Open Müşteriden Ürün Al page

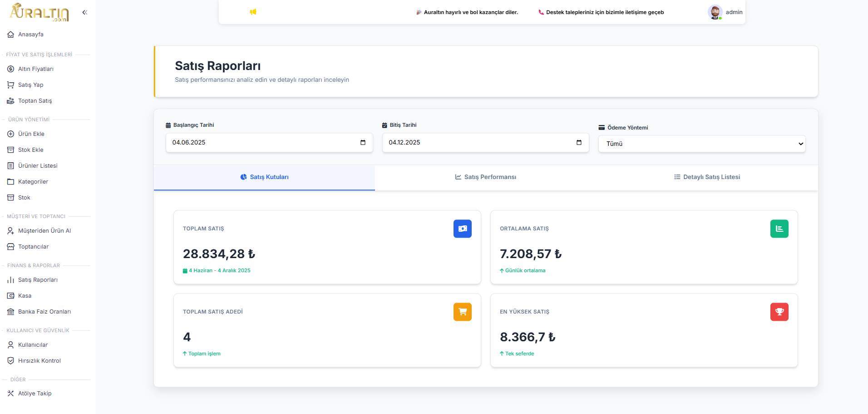tap(44, 231)
